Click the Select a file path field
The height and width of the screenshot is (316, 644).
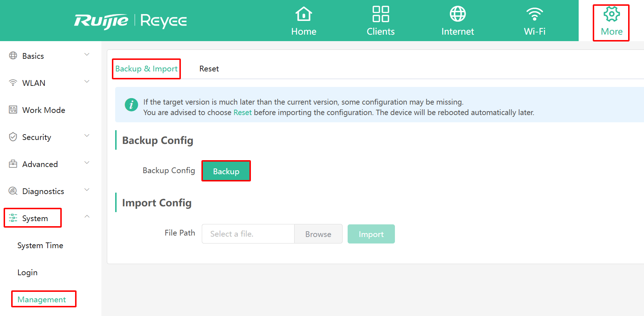[x=248, y=234]
